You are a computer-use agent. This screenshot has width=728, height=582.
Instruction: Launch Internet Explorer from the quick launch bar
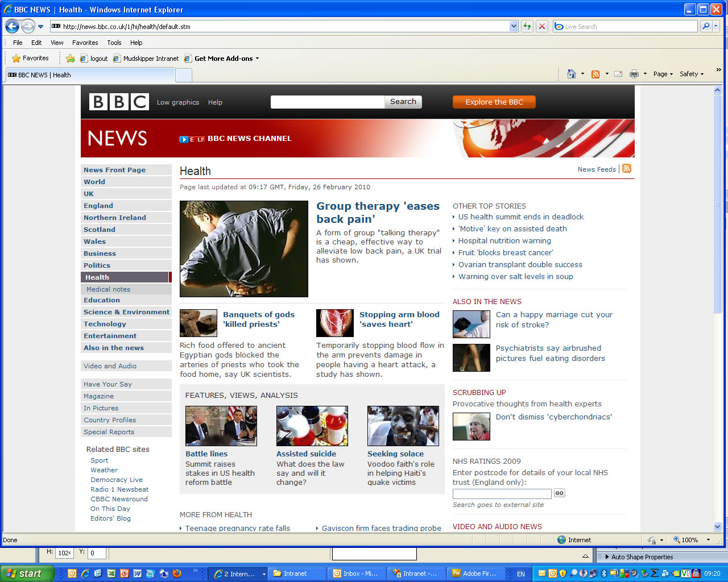[x=85, y=573]
